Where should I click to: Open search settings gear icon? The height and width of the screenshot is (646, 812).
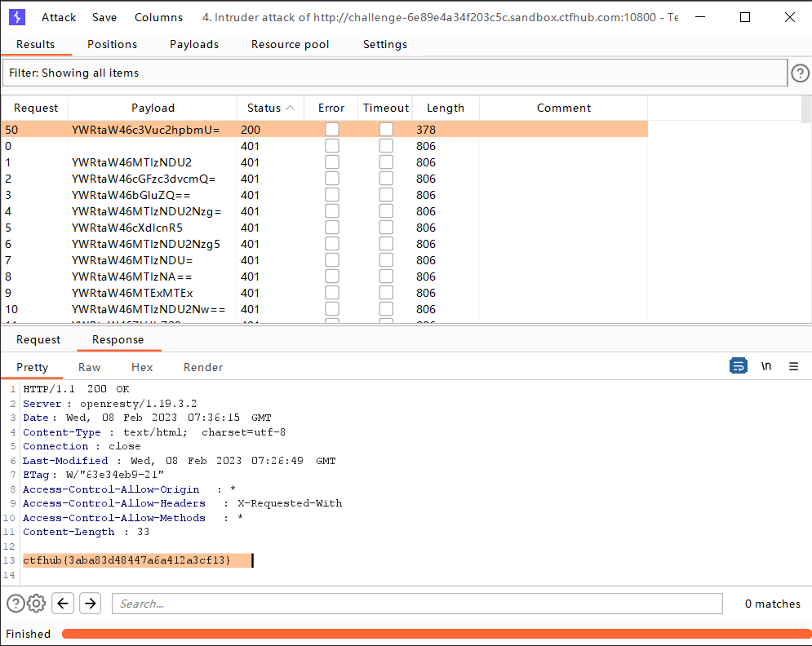[x=36, y=604]
